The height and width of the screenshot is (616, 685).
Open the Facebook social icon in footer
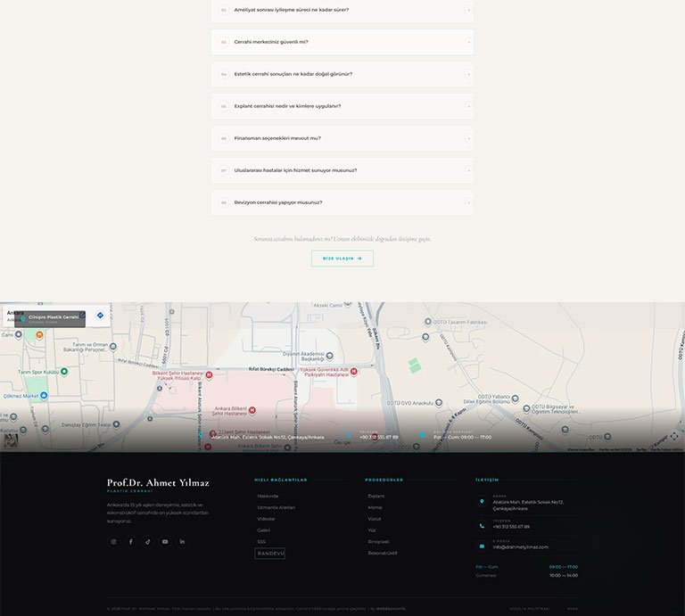pyautogui.click(x=130, y=542)
